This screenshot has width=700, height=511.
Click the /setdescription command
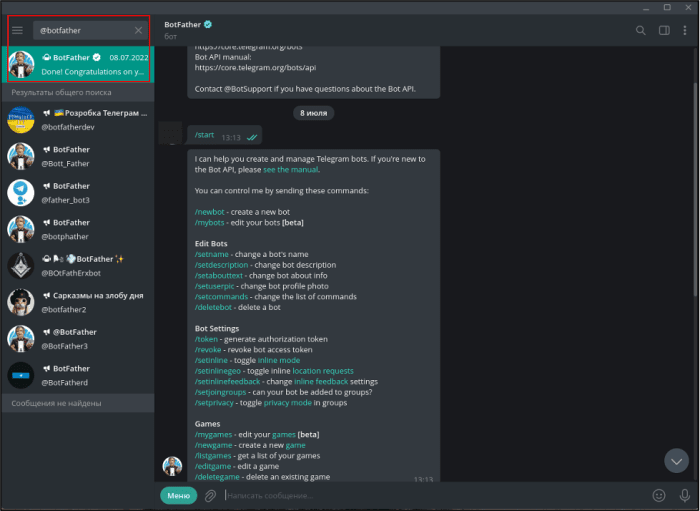pos(221,265)
